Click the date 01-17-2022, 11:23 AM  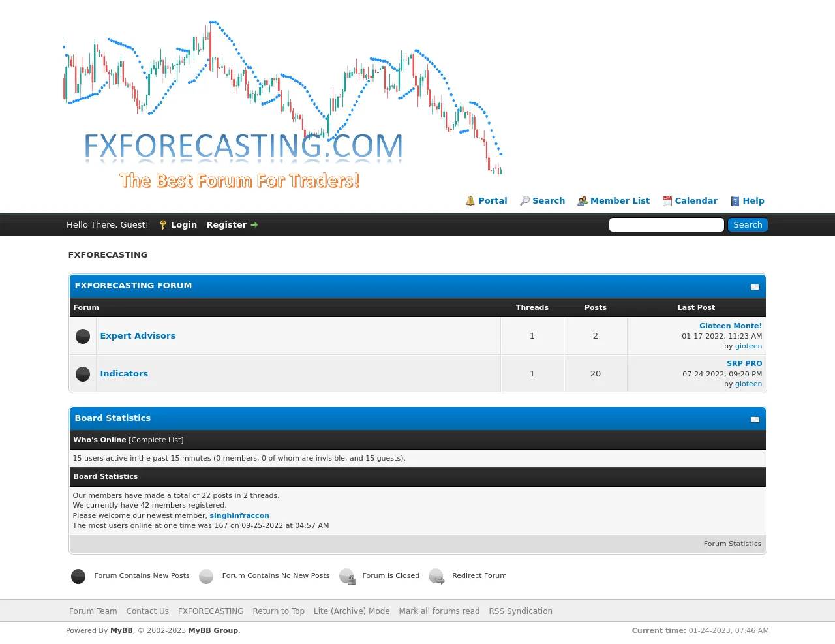click(722, 337)
